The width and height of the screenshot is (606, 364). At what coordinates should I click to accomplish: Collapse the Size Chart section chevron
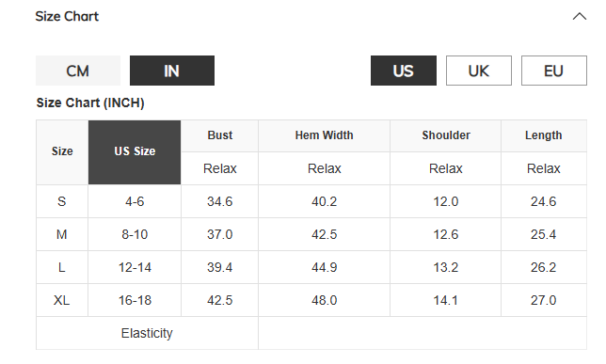[579, 17]
